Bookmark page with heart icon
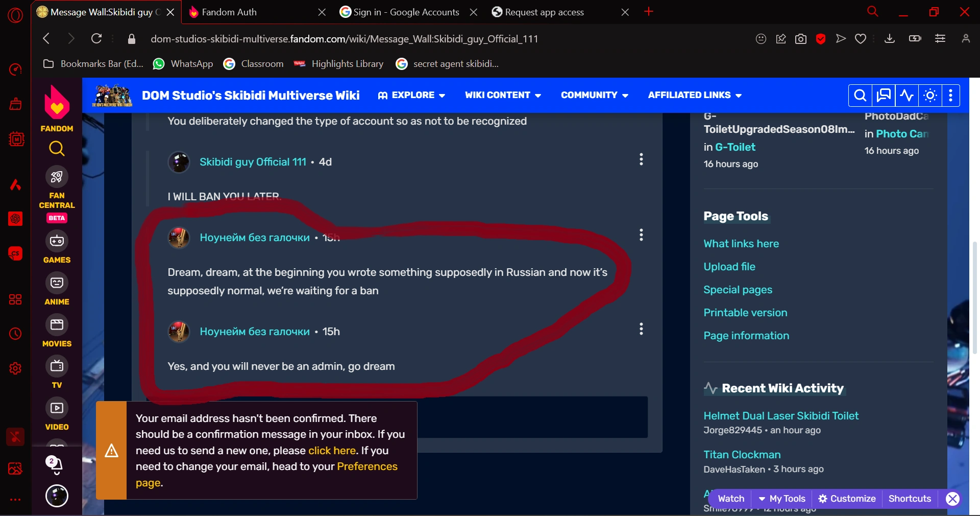 pyautogui.click(x=861, y=39)
